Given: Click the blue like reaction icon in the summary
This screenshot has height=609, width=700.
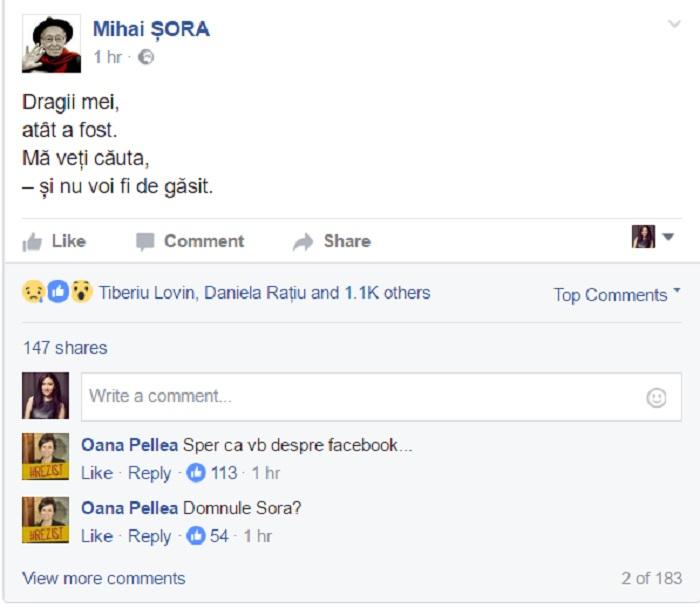Looking at the screenshot, I should click(58, 292).
